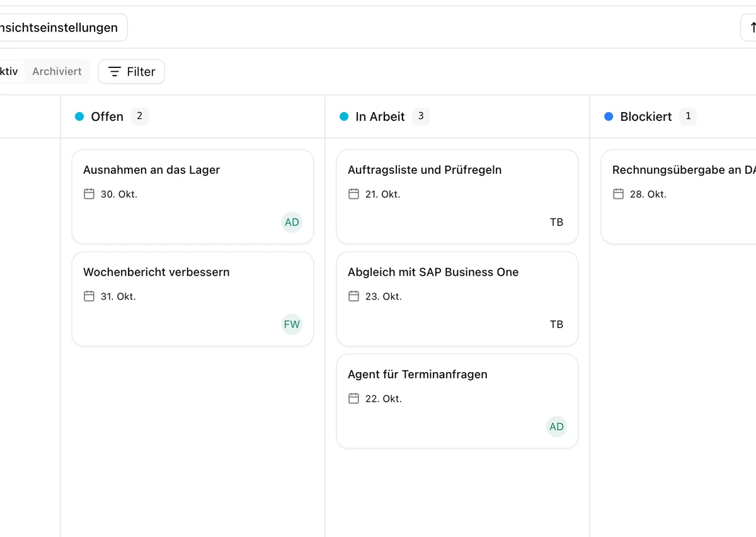756x537 pixels.
Task: Click calendar icon beside 22. Okt.
Action: [354, 399]
